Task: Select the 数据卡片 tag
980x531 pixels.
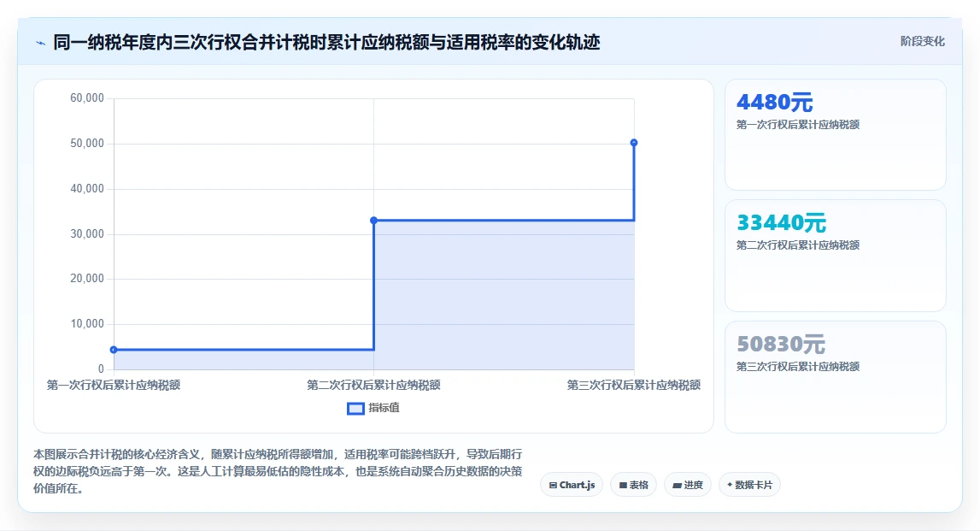Action: click(749, 485)
